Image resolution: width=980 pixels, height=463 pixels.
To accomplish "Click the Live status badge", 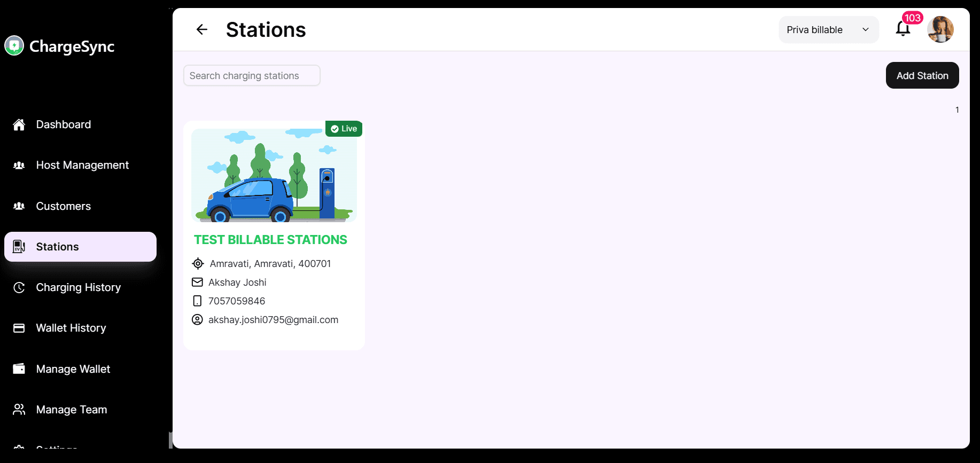I will pos(344,129).
